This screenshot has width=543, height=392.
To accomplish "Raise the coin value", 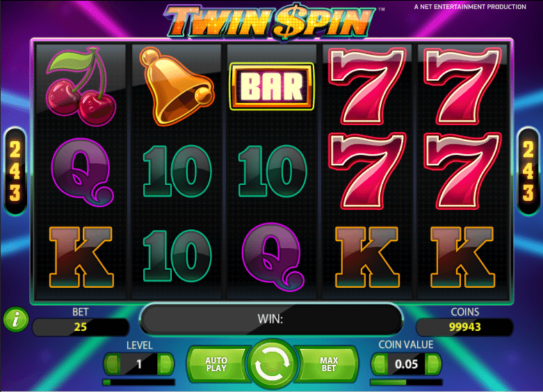I will (433, 364).
